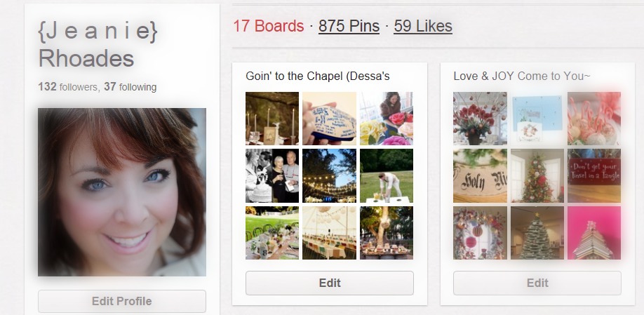
Task: Open the tinsel in a tangle sign thumbnail
Action: click(x=593, y=175)
